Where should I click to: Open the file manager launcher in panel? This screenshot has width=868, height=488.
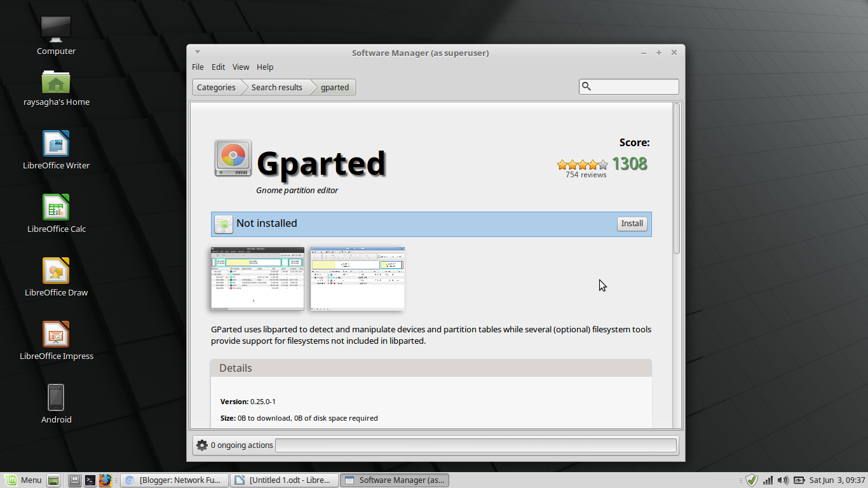pyautogui.click(x=75, y=480)
